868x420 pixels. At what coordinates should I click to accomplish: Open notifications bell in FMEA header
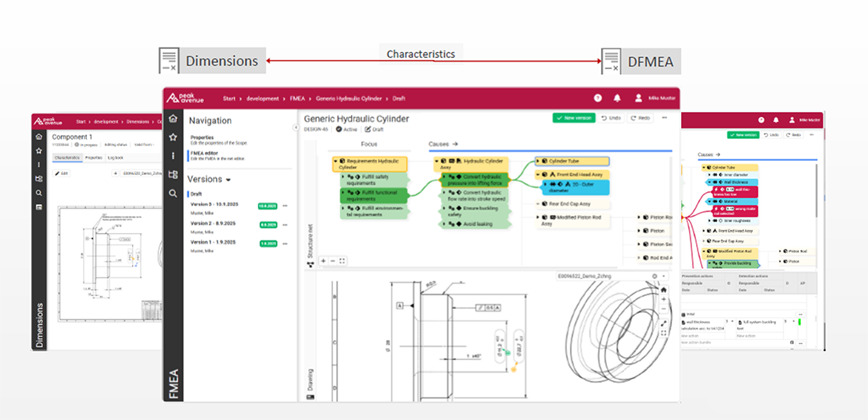click(617, 98)
